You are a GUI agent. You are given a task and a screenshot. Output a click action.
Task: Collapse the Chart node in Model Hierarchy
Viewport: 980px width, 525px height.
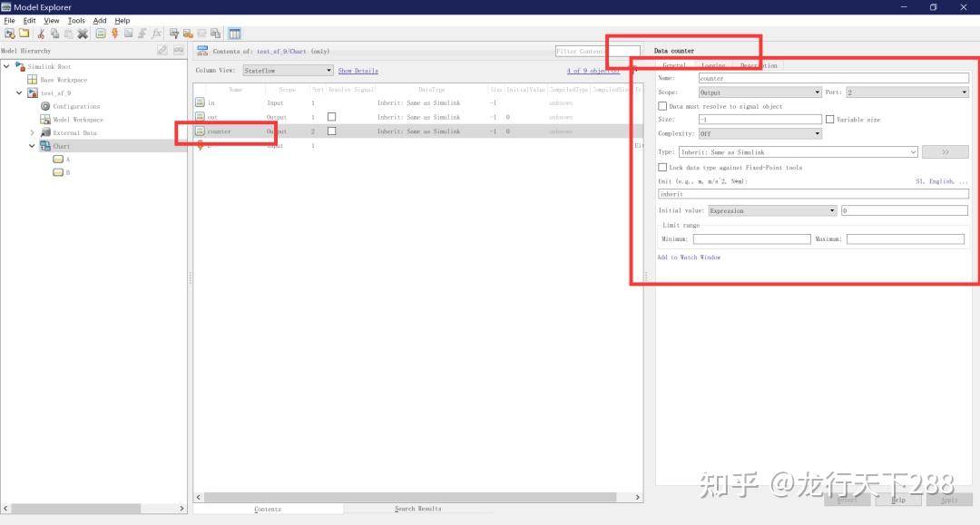point(32,145)
